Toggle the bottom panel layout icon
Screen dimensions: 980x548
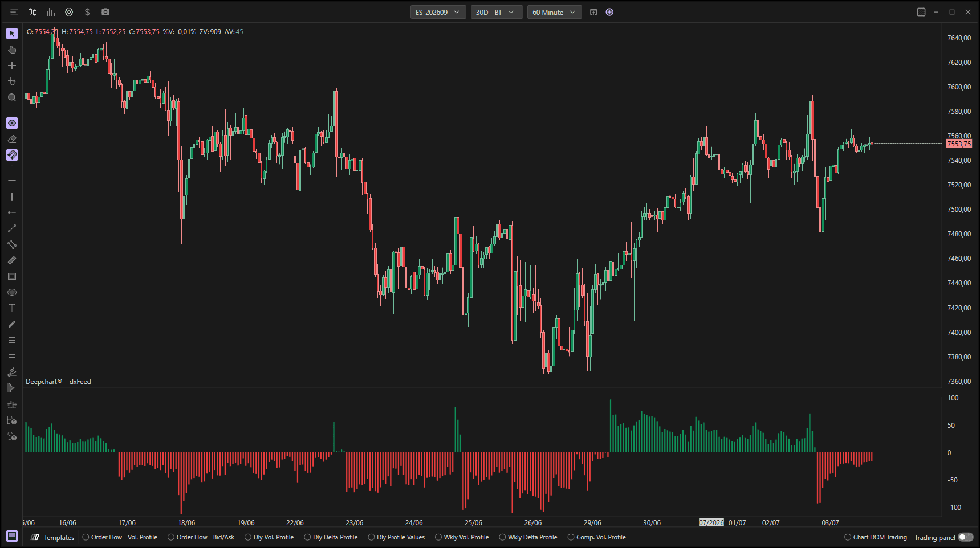coord(12,536)
